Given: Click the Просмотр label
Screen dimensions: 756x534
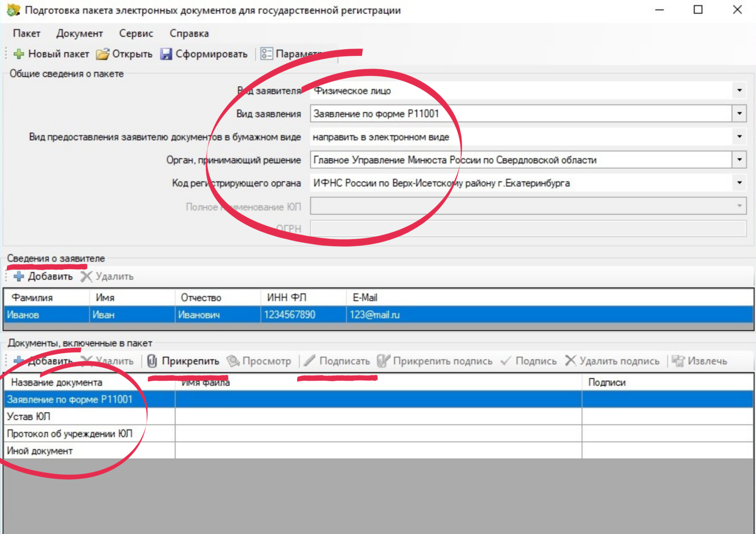Looking at the screenshot, I should coord(266,361).
